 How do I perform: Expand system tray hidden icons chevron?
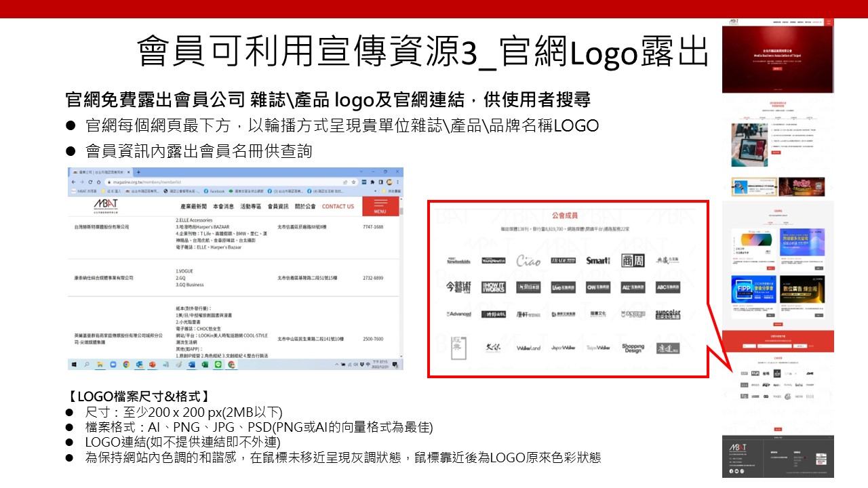click(x=336, y=365)
